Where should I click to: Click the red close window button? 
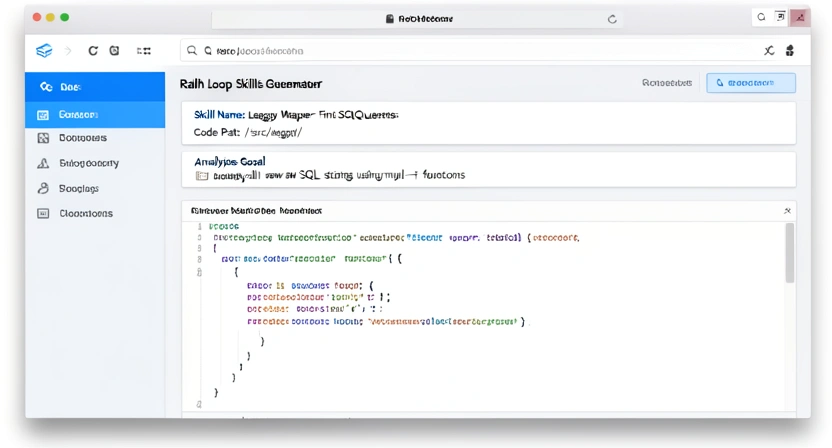pyautogui.click(x=37, y=18)
